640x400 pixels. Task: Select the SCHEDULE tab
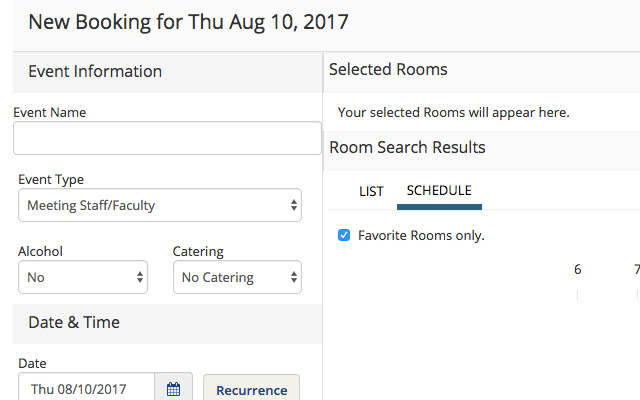pyautogui.click(x=439, y=191)
